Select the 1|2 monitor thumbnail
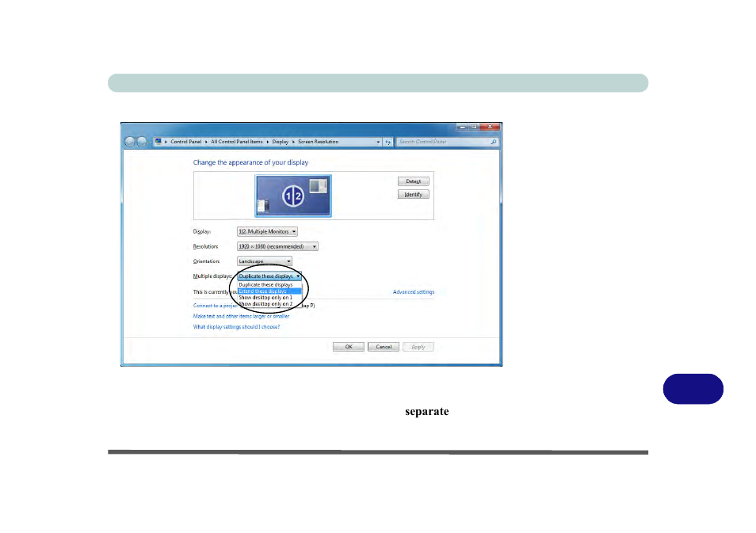 (293, 196)
